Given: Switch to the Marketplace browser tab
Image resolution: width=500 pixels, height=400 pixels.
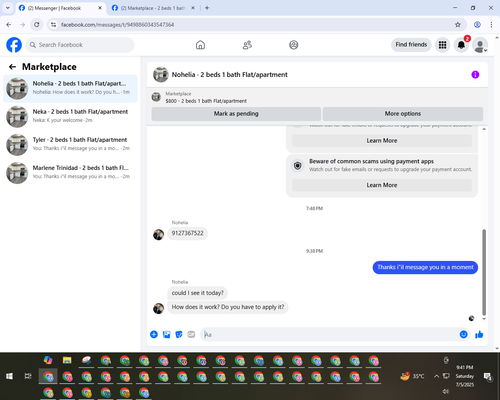Looking at the screenshot, I should [153, 8].
